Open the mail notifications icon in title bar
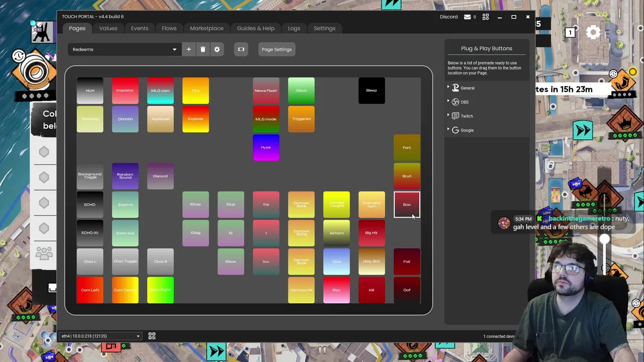The width and height of the screenshot is (644, 362). pyautogui.click(x=467, y=17)
